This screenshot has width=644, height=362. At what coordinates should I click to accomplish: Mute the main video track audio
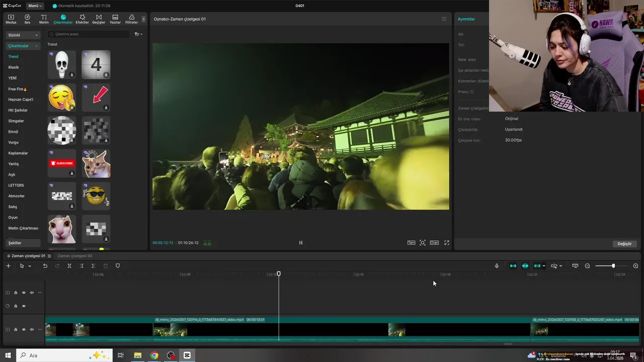32,329
